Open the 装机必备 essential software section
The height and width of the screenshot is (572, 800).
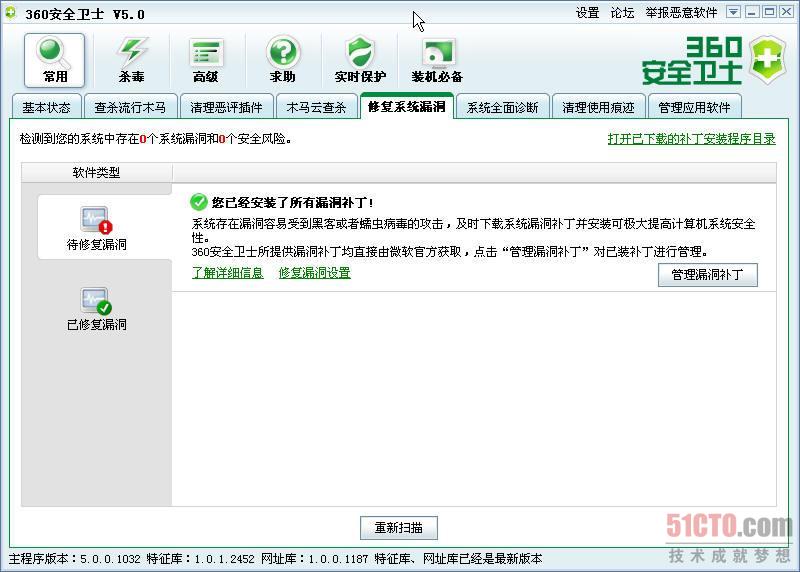[437, 61]
